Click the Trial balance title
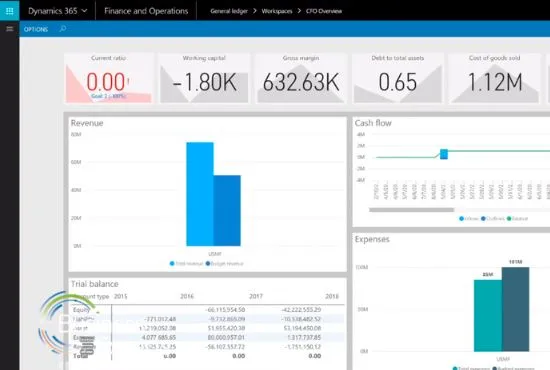This screenshot has width=550, height=370. (x=95, y=284)
